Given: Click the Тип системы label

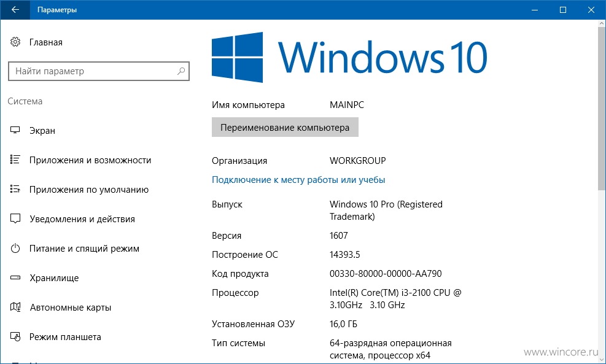Looking at the screenshot, I should click(238, 343).
